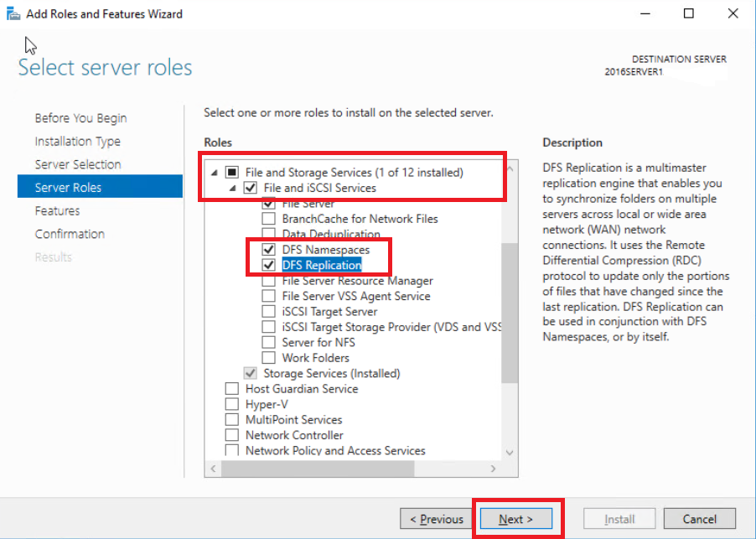Screen dimensions: 756x539
Task: Click the 2016SERVER1 destination server name
Action: pos(634,72)
